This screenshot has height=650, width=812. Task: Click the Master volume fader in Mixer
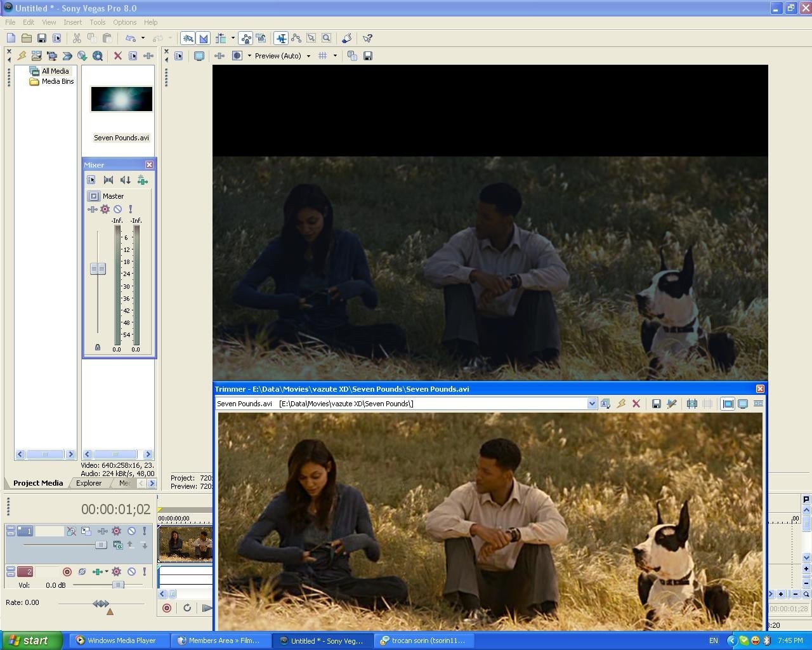(98, 269)
